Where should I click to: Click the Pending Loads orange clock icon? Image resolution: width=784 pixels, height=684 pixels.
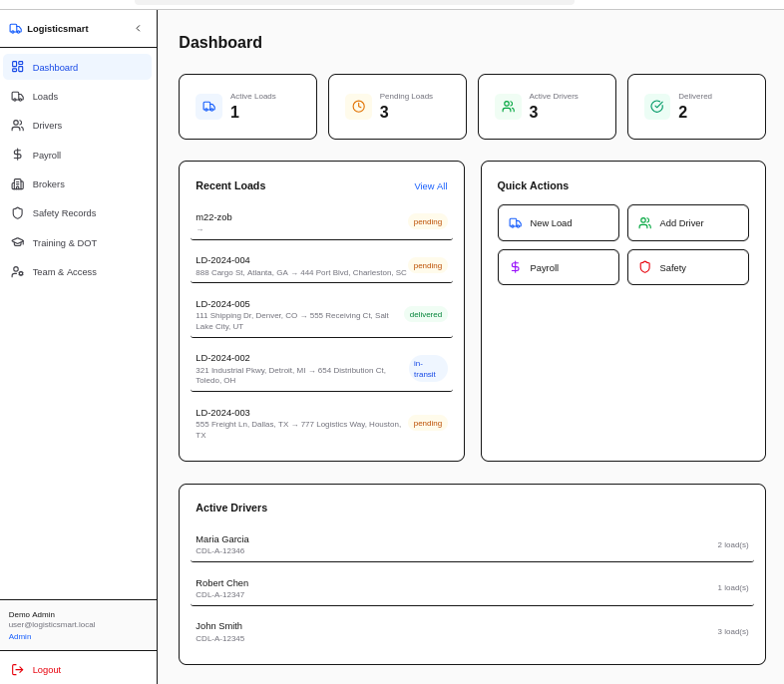[x=358, y=107]
